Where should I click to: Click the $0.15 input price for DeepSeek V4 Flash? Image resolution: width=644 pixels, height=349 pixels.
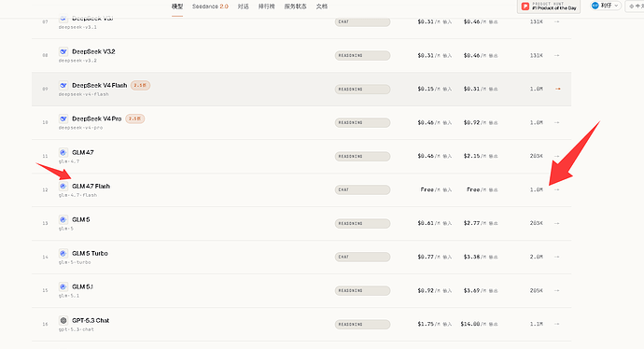point(426,89)
